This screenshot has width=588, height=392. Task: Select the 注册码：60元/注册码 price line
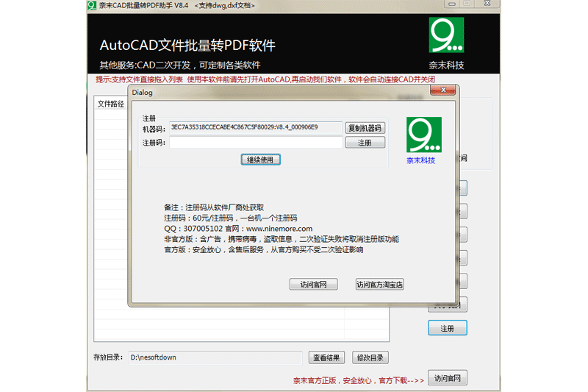(231, 218)
